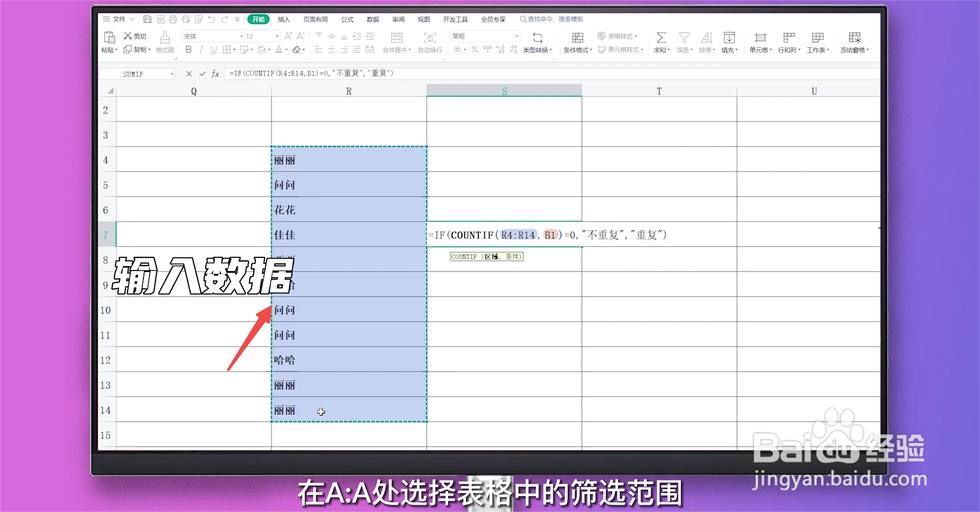This screenshot has height=512, width=980.
Task: Switch to the 插入 (Insert) tab
Action: tap(284, 19)
